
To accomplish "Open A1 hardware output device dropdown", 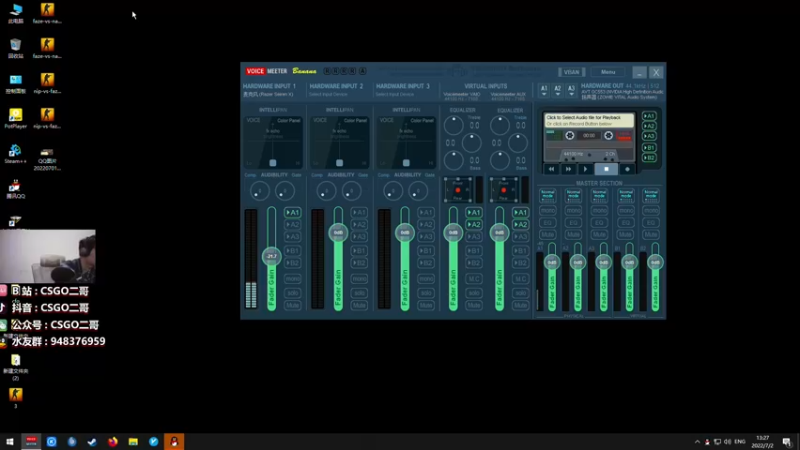I will point(544,91).
